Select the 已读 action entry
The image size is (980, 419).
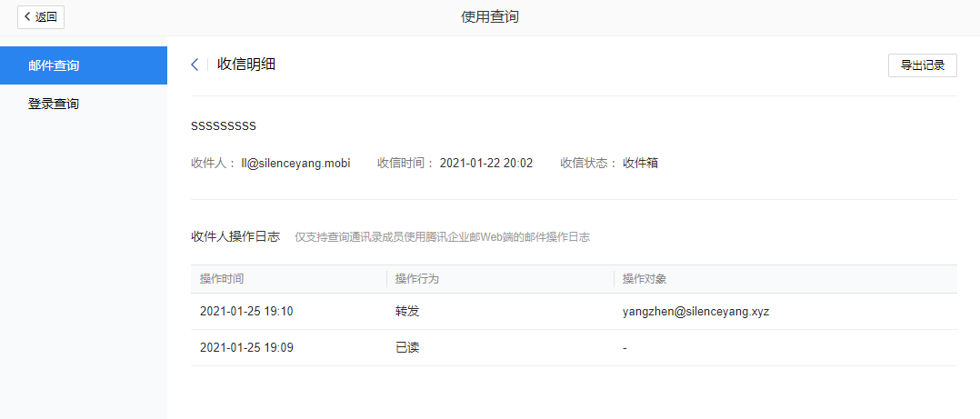pos(407,348)
